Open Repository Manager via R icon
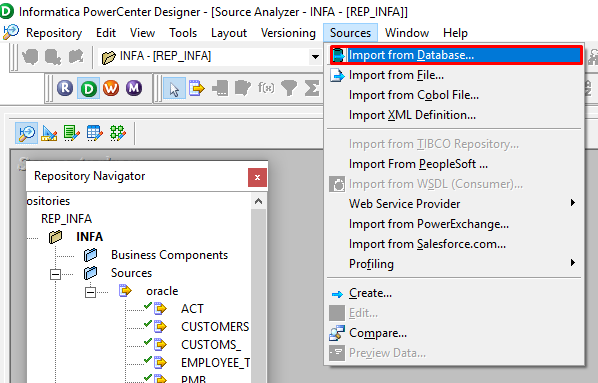 click(65, 88)
